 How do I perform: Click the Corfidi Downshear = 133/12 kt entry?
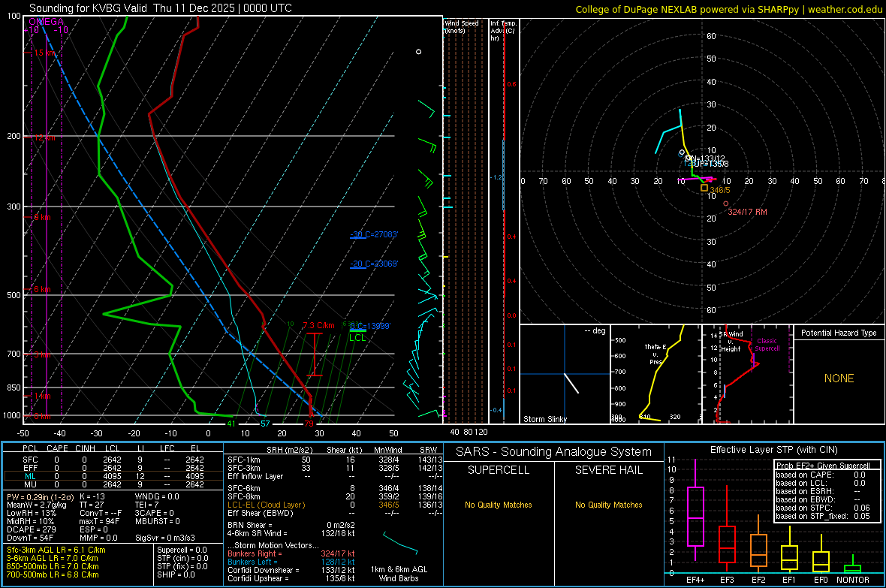291,570
